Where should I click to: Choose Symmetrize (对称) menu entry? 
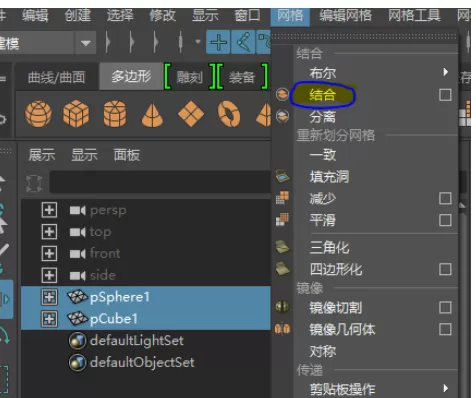pos(322,351)
